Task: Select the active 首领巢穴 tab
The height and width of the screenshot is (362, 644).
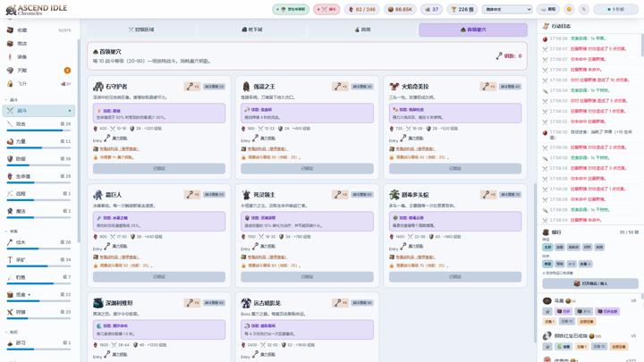Action: 473,29
